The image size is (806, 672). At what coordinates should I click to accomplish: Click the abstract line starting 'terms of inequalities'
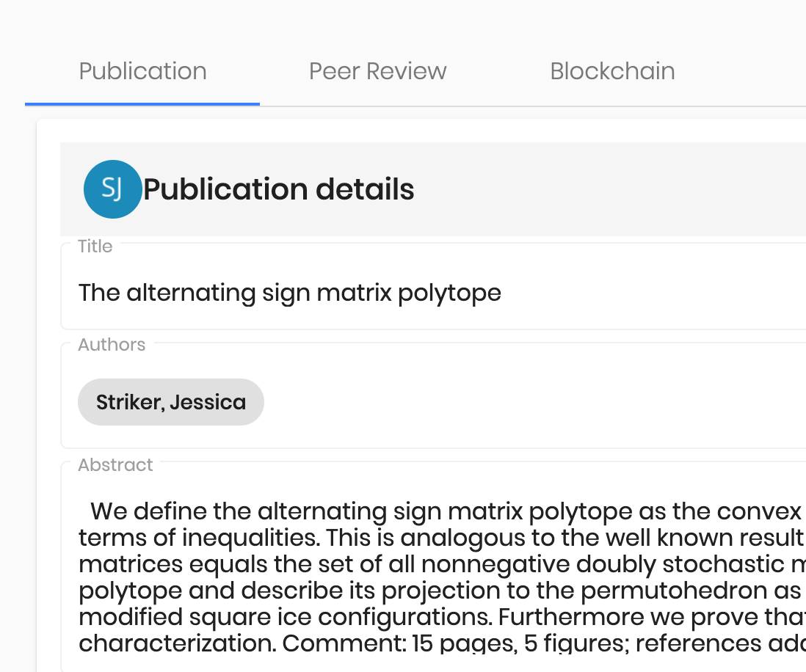point(442,538)
